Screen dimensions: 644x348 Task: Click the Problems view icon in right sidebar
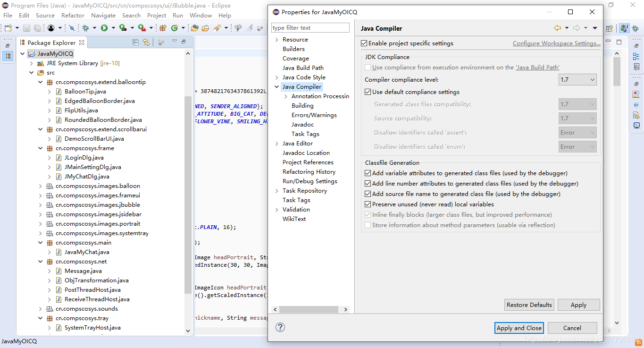636,94
